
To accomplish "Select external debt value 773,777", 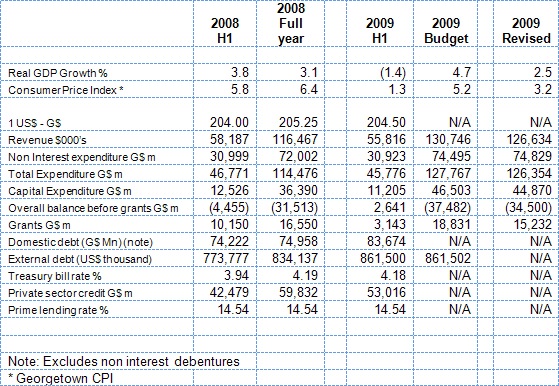I will click(226, 258).
